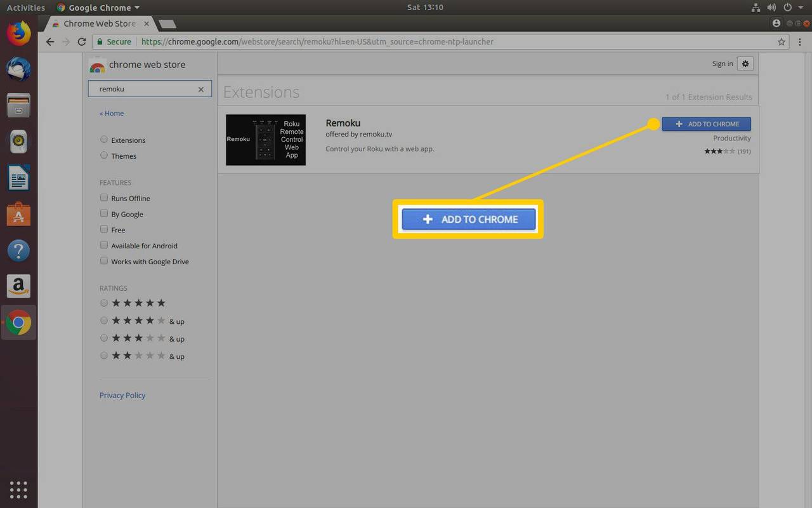
Task: Open the Privacy Policy link
Action: pos(122,395)
